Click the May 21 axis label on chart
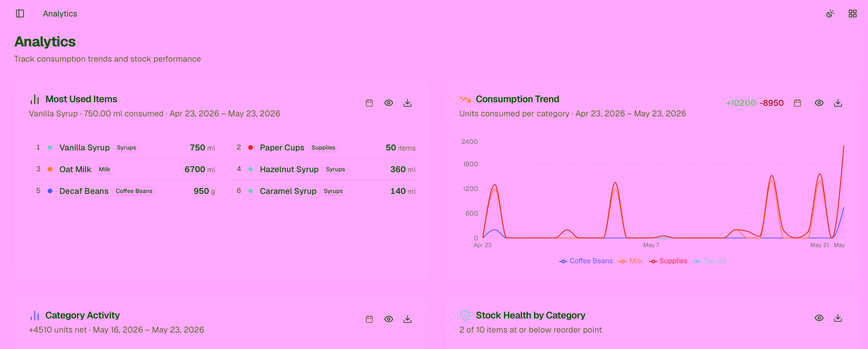This screenshot has width=868, height=349. 819,245
